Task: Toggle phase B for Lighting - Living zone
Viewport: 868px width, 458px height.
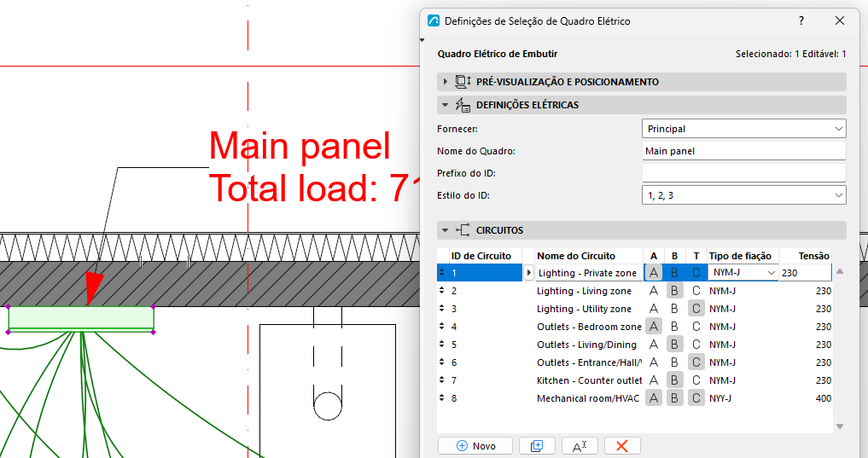Action: point(674,290)
